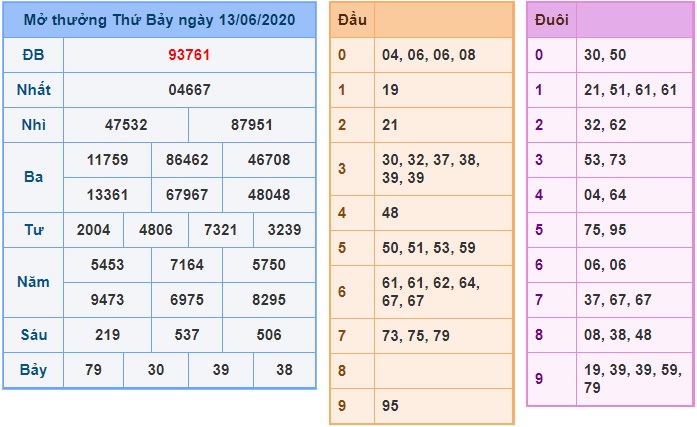Select the Tư prize row label
Screen dimensions: 697x427
point(33,230)
